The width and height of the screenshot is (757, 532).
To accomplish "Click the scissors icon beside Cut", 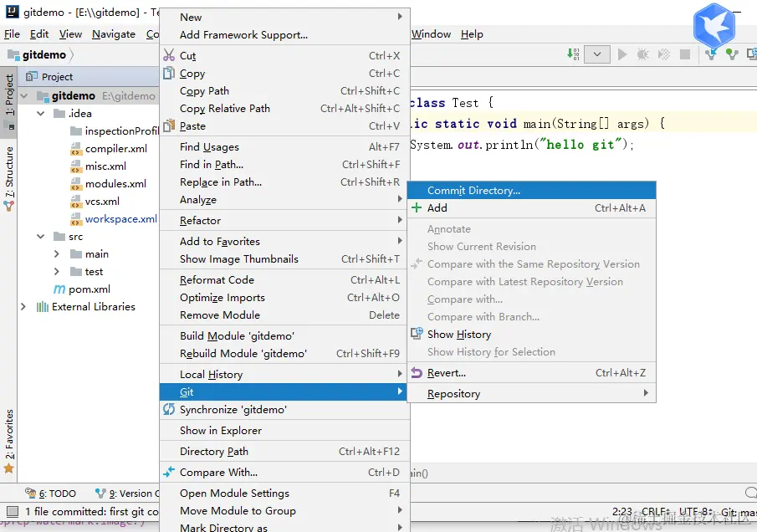I will [168, 55].
